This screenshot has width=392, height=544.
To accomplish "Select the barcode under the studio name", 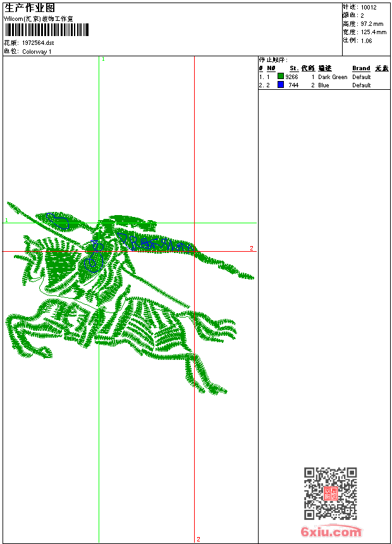I will (47, 30).
